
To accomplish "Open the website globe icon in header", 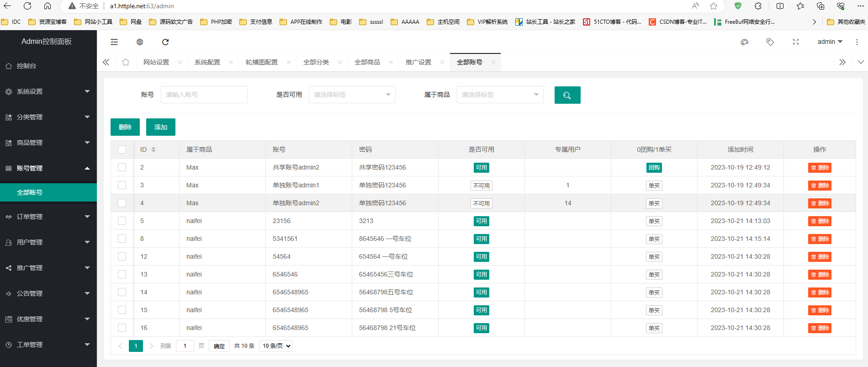I will pyautogui.click(x=140, y=42).
